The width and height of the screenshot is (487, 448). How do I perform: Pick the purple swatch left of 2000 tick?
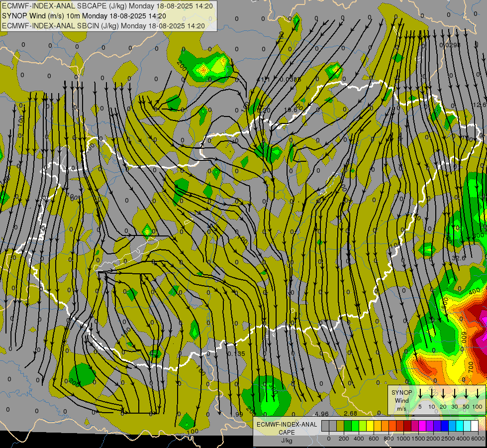[429, 426]
